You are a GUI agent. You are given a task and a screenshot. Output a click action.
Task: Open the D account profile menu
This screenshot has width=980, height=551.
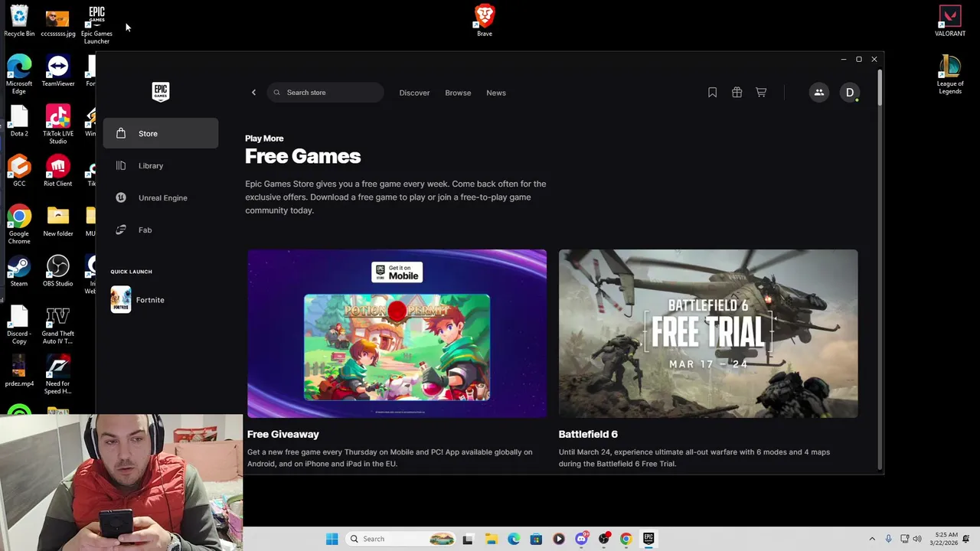[850, 93]
